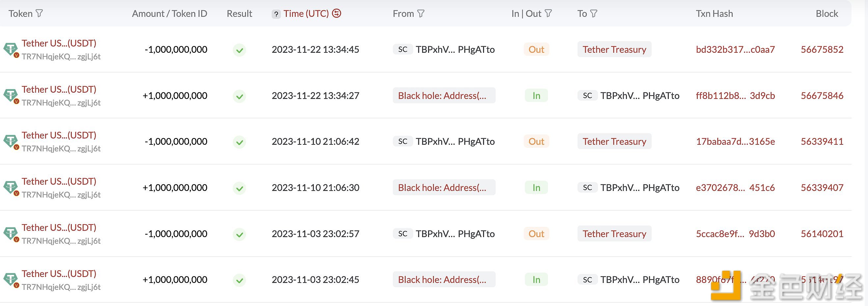
Task: Click the USDT token logo in first row
Action: [x=11, y=49]
